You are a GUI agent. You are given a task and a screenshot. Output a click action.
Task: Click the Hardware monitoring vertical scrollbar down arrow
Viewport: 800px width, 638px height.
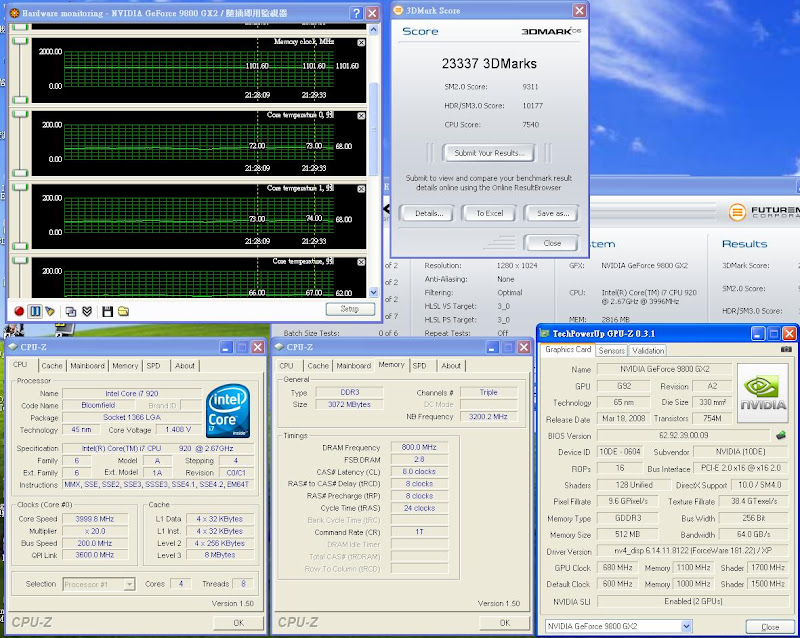pos(374,291)
